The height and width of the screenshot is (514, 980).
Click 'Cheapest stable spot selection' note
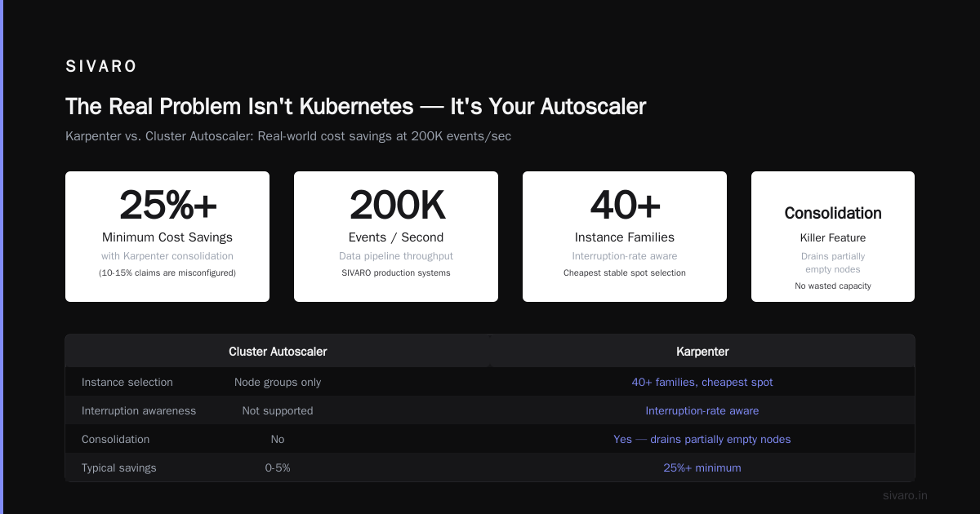625,273
